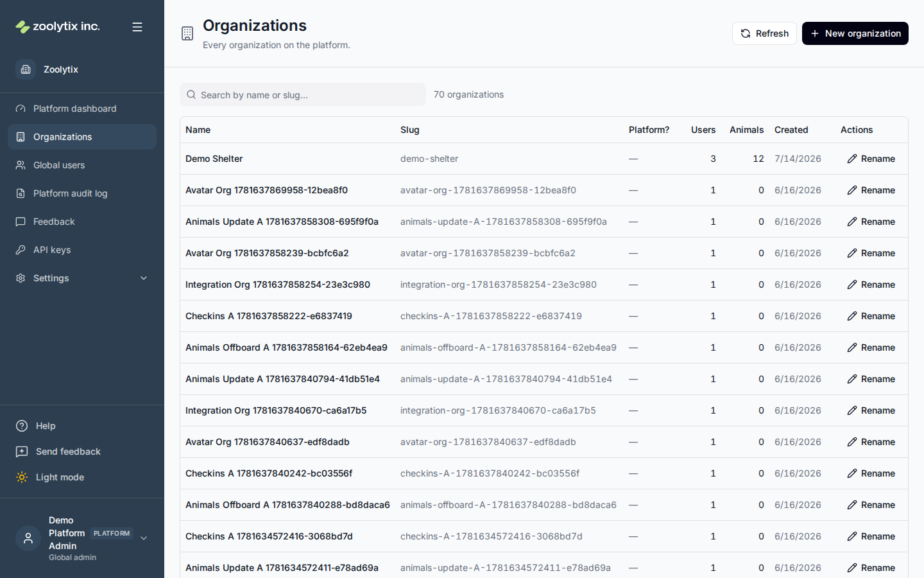Click the Refresh button

(x=764, y=33)
